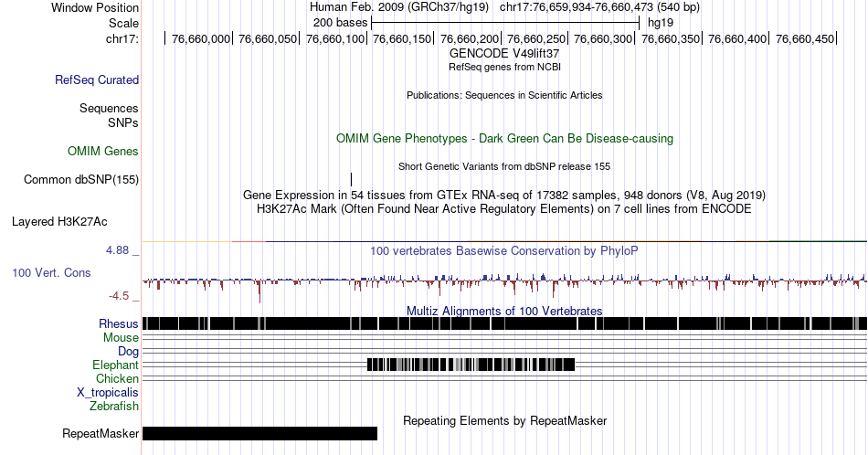
Task: Select the Mouse alignment label
Action: tap(121, 338)
